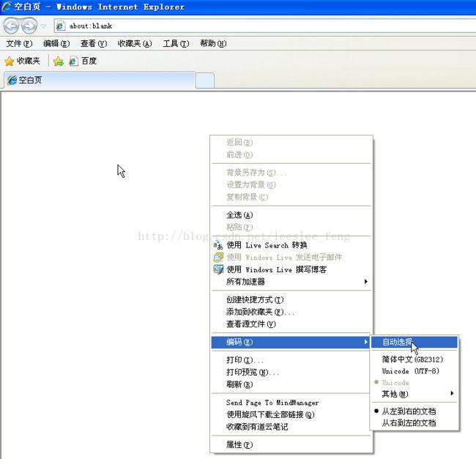Select 简体中文 (GB2312) encoding

pos(414,359)
